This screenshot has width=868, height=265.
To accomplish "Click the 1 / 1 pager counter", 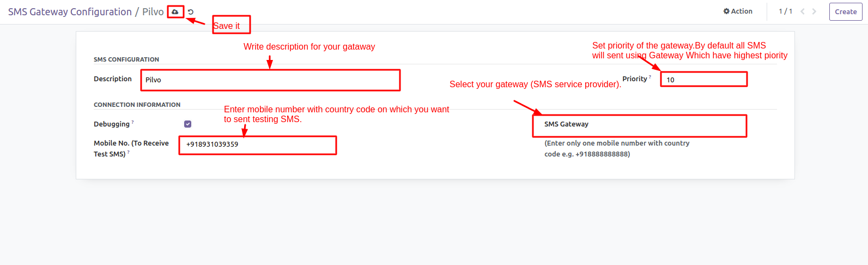I will pyautogui.click(x=785, y=11).
